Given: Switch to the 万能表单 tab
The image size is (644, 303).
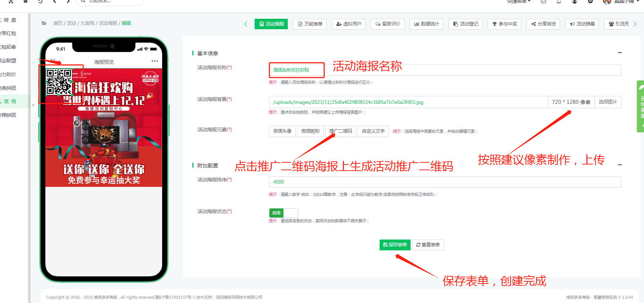Looking at the screenshot, I should (x=310, y=24).
